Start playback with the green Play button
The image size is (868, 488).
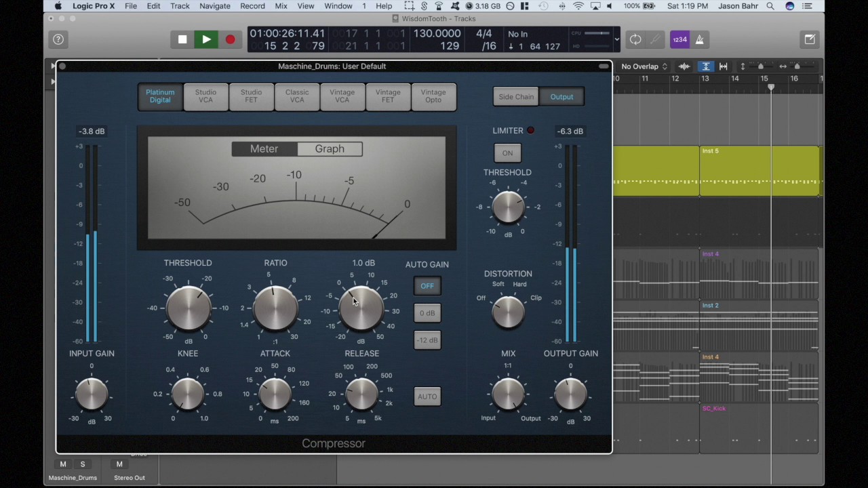[206, 39]
